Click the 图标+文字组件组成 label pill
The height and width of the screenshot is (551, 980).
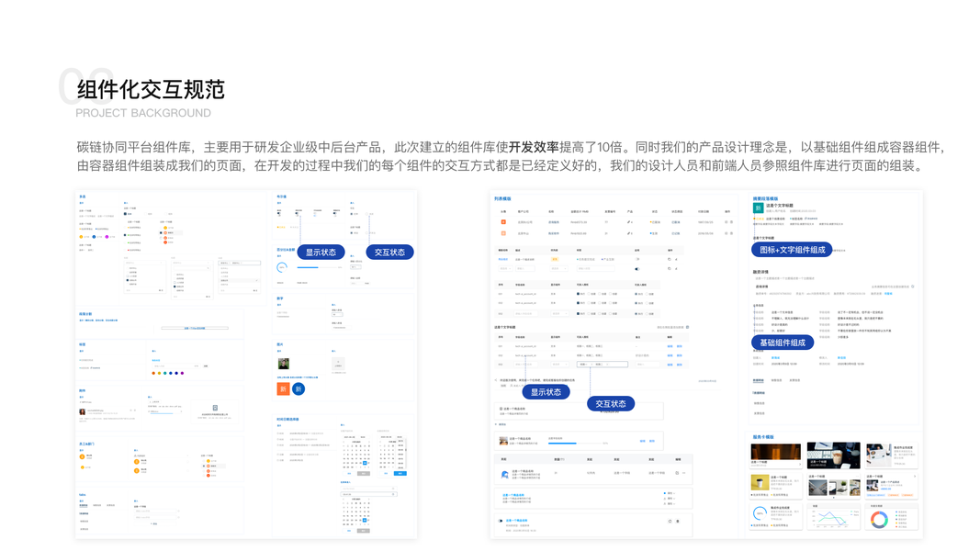coord(792,250)
